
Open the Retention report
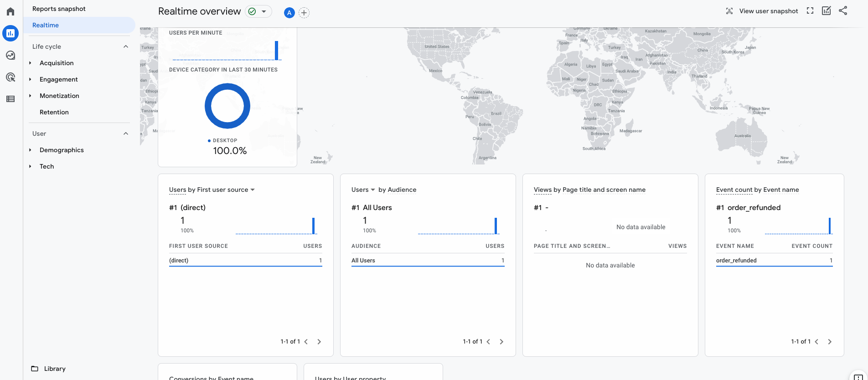tap(54, 112)
